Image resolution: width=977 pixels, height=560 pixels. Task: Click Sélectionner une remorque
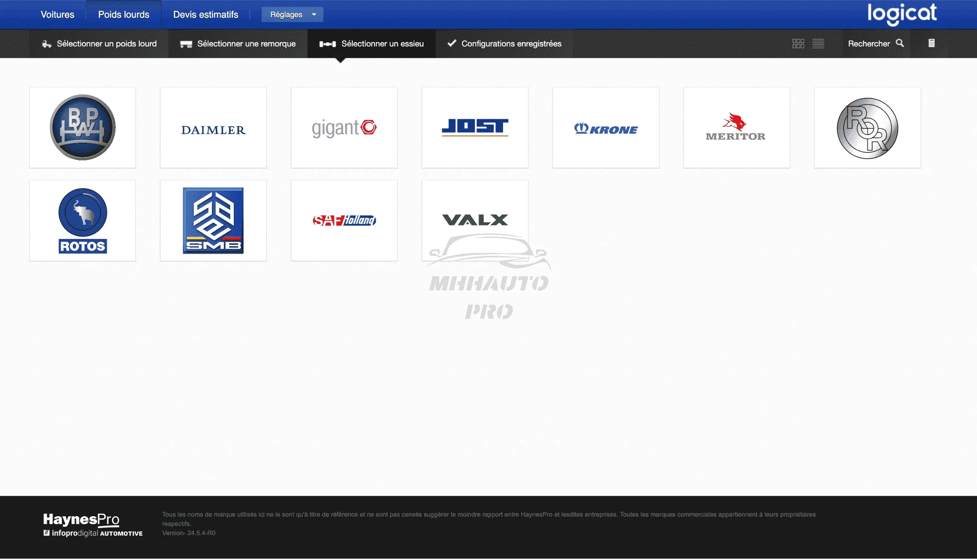pyautogui.click(x=238, y=44)
